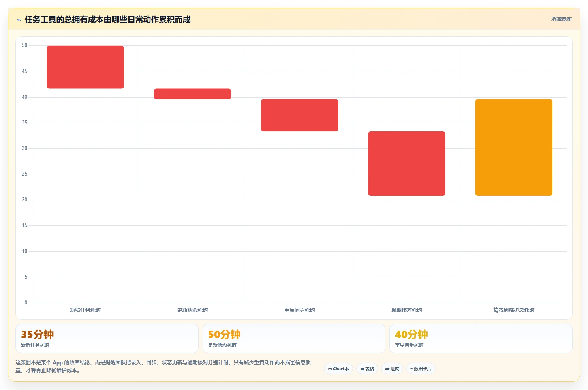
Task: Click x-axis label 重复同步耗时
Action: 299,310
